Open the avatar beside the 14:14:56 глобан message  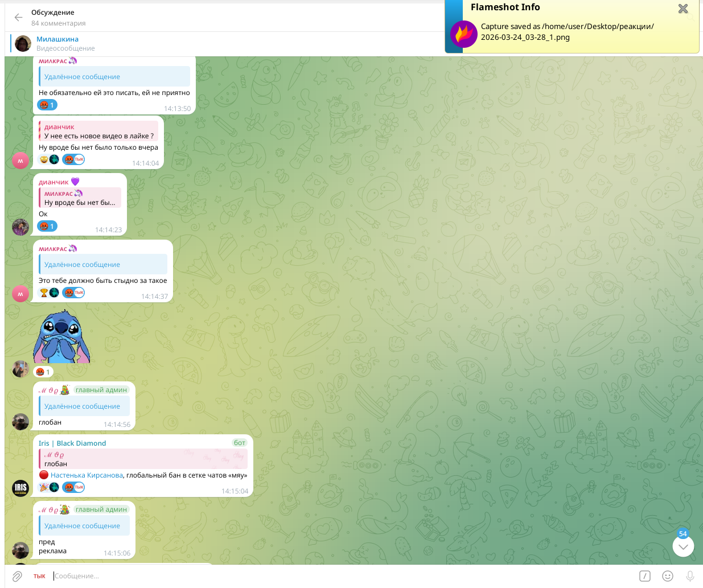click(x=20, y=422)
